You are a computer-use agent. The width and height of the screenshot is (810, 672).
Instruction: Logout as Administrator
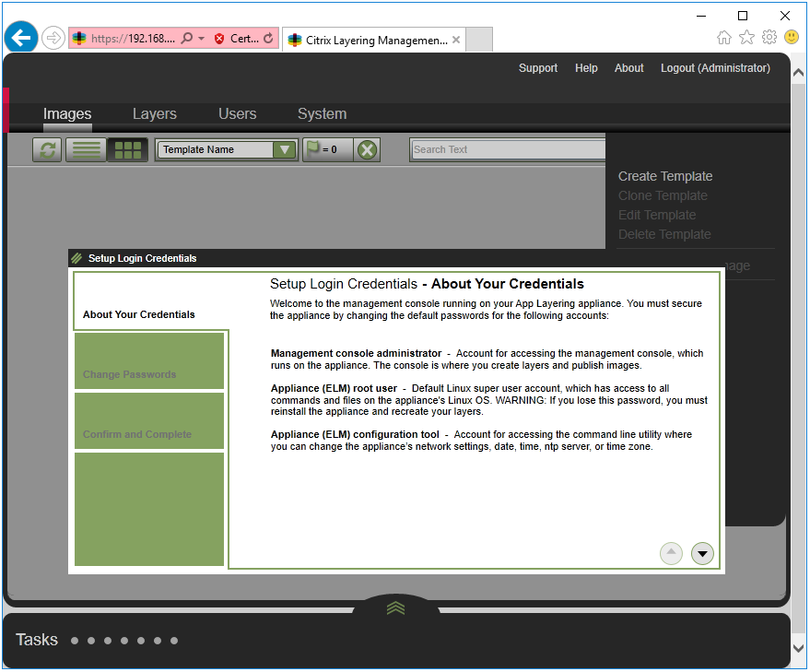point(715,67)
